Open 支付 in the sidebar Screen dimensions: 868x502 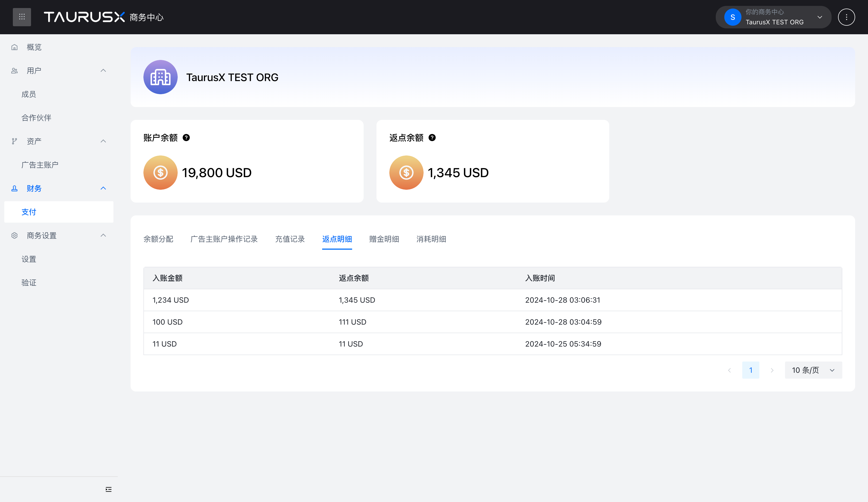click(x=59, y=212)
